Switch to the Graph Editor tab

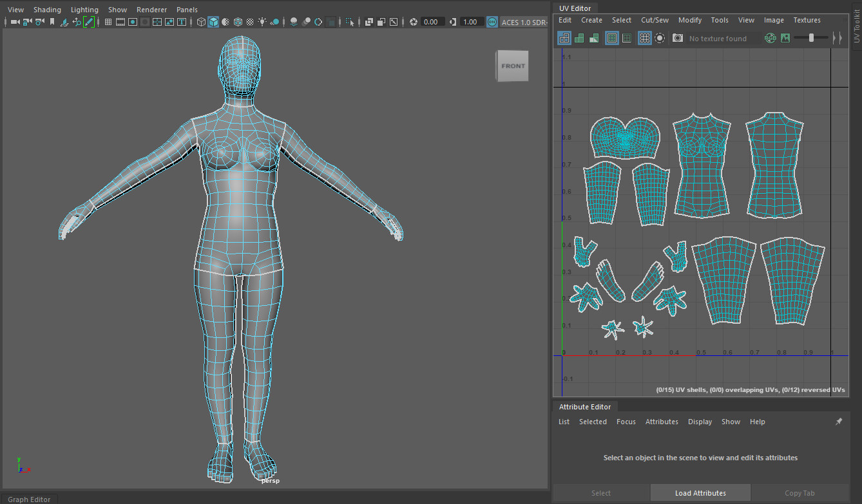[30, 499]
